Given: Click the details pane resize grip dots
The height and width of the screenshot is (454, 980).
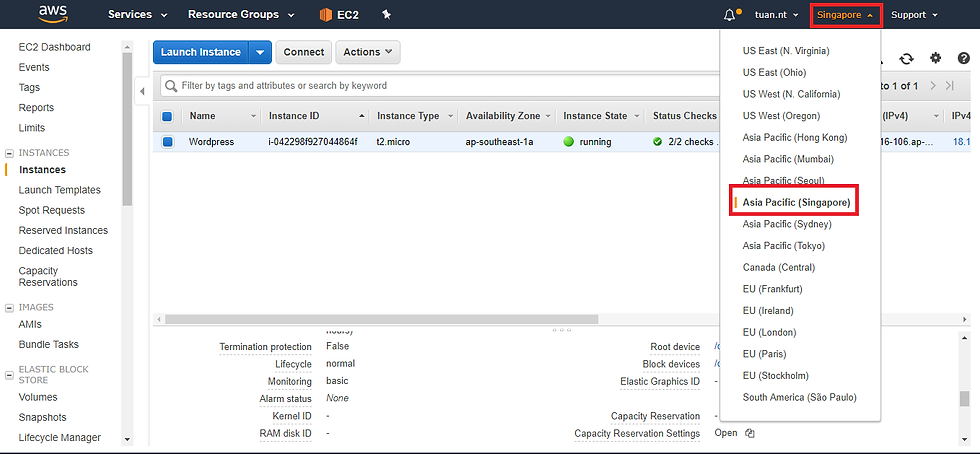Looking at the screenshot, I should click(561, 329).
